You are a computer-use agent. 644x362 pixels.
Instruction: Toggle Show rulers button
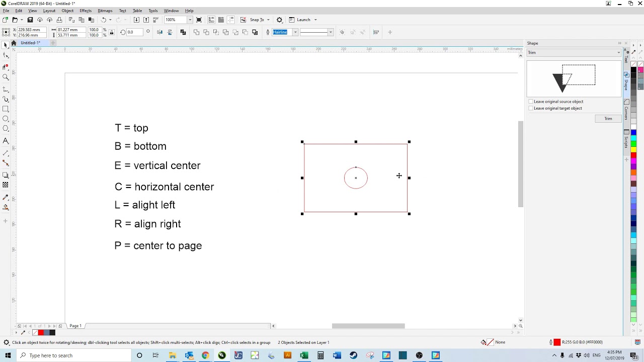[x=211, y=20]
